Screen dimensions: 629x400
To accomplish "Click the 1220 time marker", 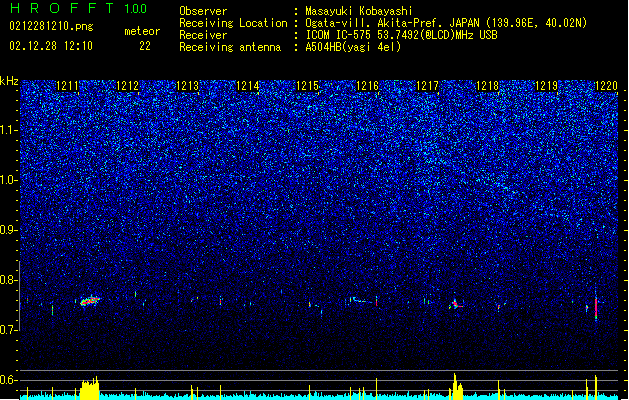I will (606, 86).
